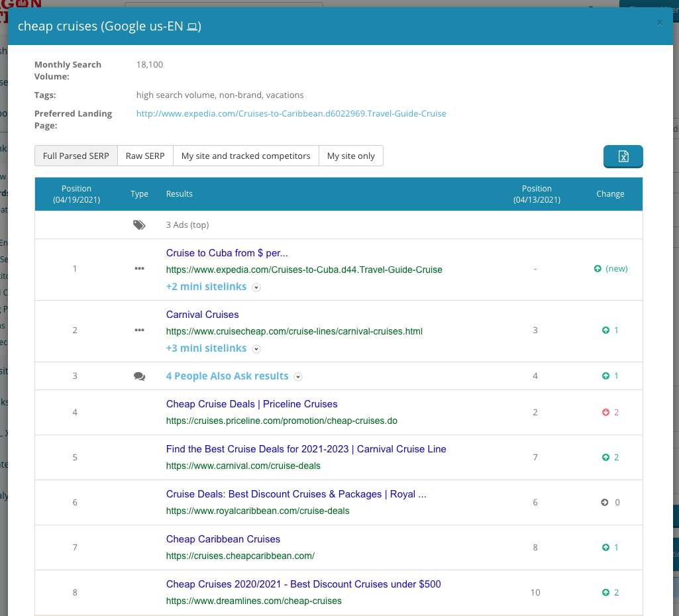The width and height of the screenshot is (679, 616).
Task: Expand the "+2 mini sitelinks" chevron
Action: (x=256, y=287)
